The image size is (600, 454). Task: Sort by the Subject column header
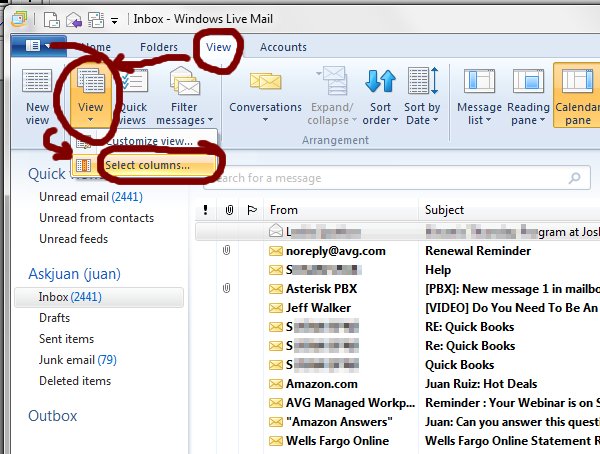[510, 210]
